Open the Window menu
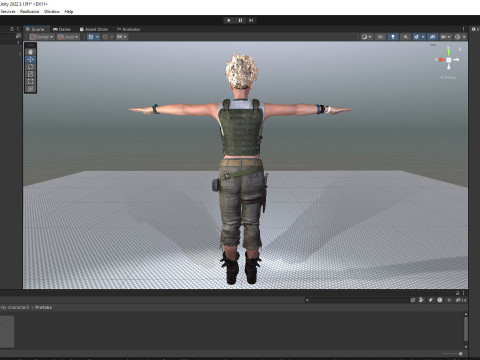Viewport: 480px width, 360px height. (52, 11)
